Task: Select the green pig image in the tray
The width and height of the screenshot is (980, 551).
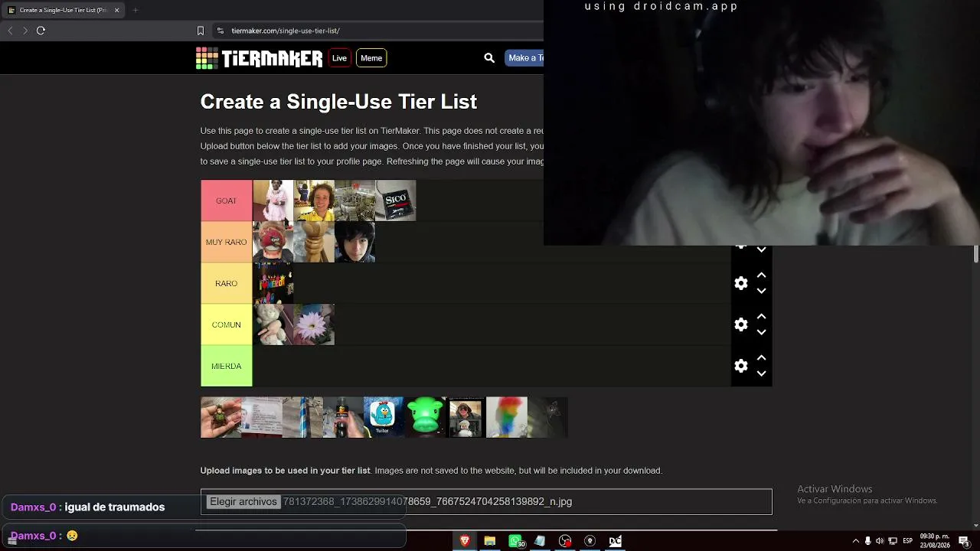Action: [425, 417]
